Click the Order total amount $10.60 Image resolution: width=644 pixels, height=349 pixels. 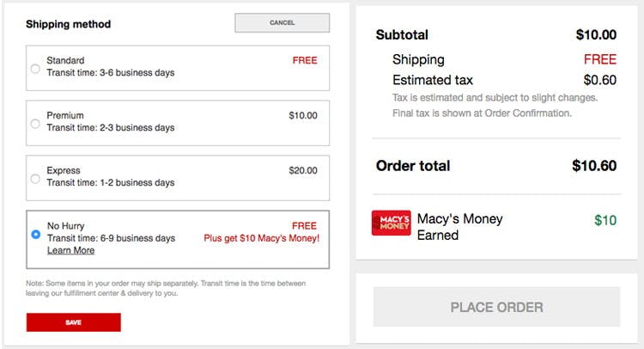594,166
